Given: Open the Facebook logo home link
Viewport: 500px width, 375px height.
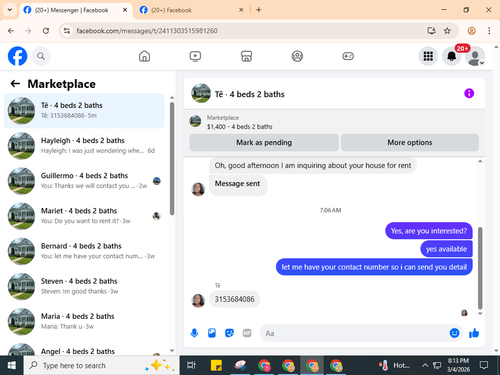Looking at the screenshot, I should tap(17, 56).
